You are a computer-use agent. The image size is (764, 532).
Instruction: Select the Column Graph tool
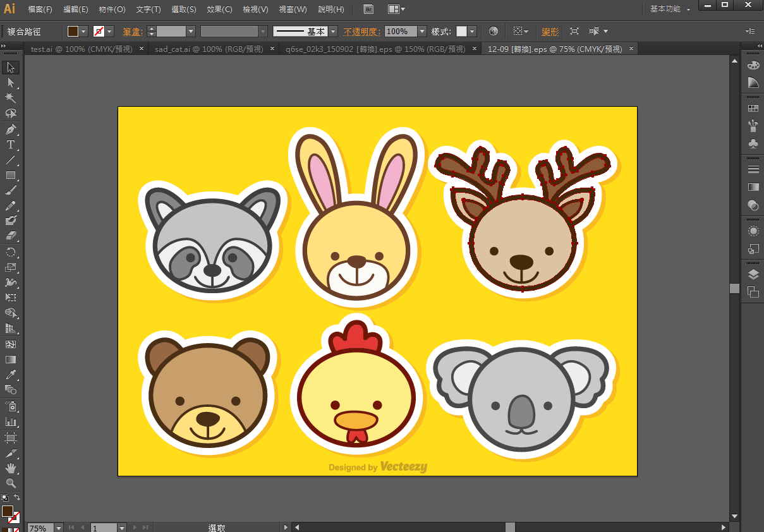[11, 421]
